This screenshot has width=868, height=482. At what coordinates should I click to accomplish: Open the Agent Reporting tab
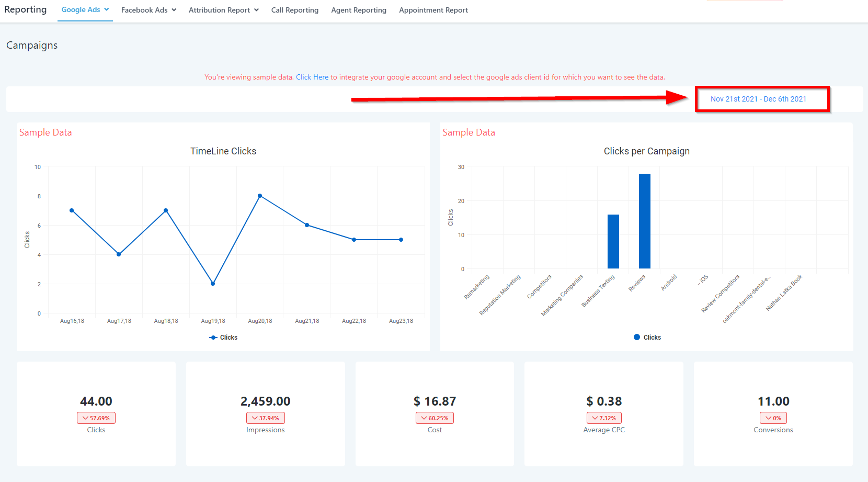[358, 10]
